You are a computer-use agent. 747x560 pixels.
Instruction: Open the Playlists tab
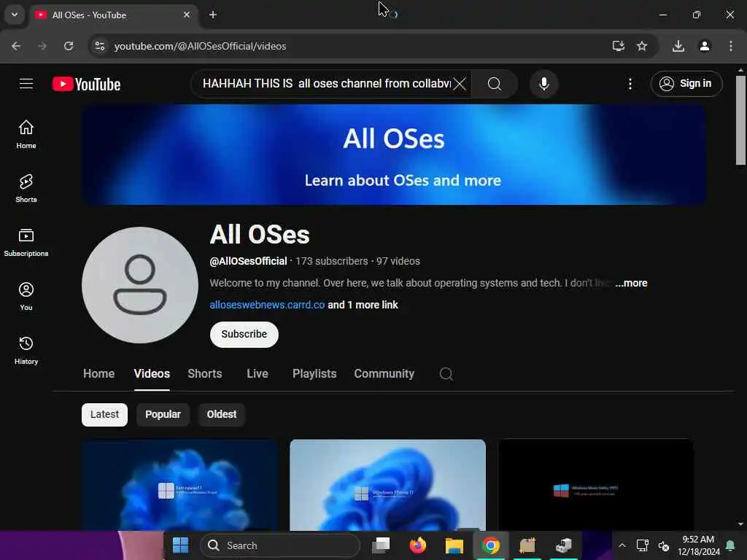coord(314,374)
